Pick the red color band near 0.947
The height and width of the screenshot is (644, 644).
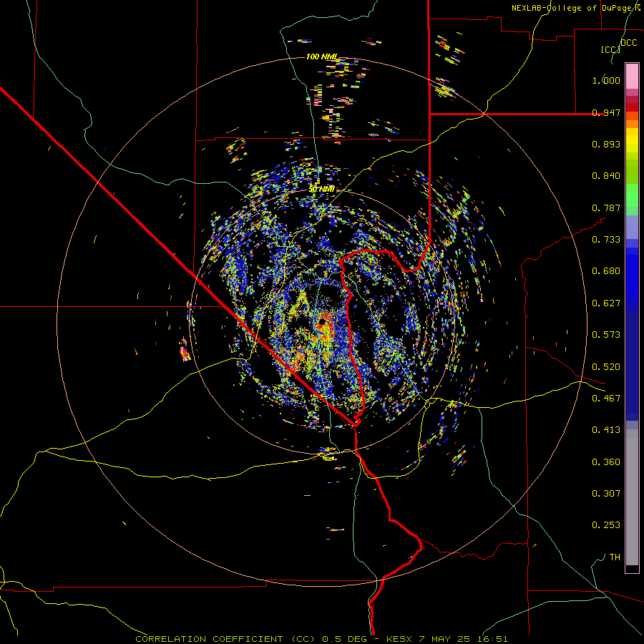tap(632, 107)
